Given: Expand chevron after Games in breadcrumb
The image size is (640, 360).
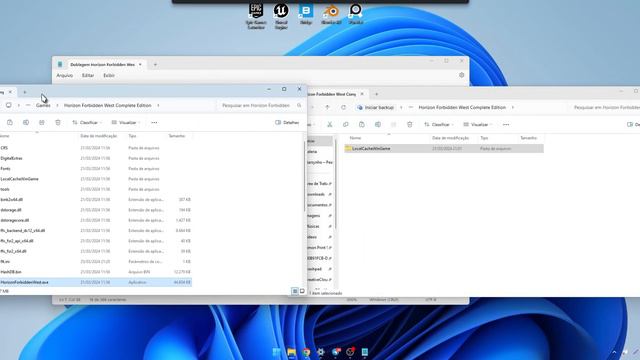Looking at the screenshot, I should [57, 105].
